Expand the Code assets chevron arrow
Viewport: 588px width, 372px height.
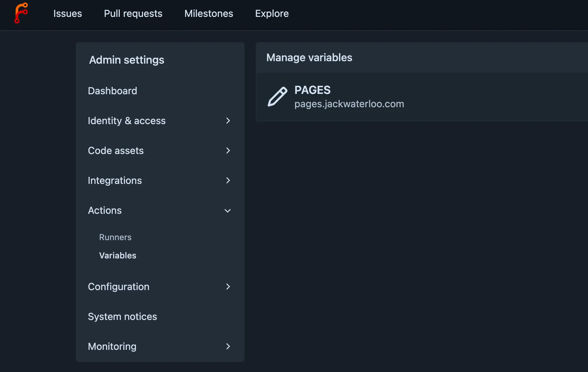tap(228, 150)
